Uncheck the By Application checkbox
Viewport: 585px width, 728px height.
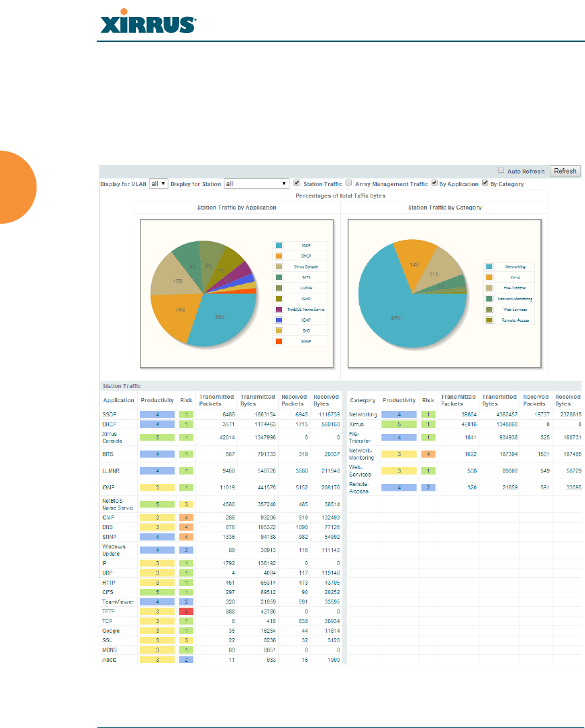click(x=434, y=183)
